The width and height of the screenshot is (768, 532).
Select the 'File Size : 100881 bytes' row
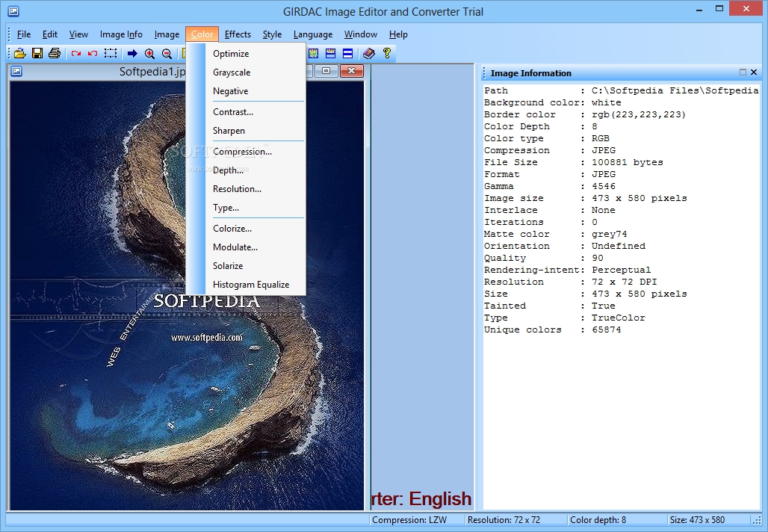(574, 162)
